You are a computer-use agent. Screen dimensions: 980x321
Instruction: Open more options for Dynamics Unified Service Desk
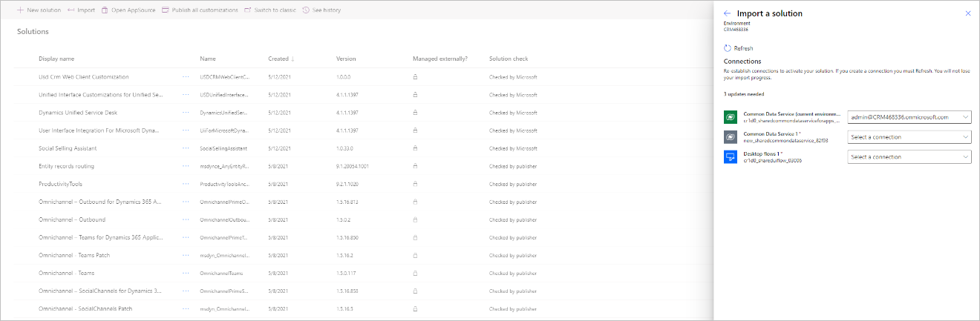click(x=186, y=113)
